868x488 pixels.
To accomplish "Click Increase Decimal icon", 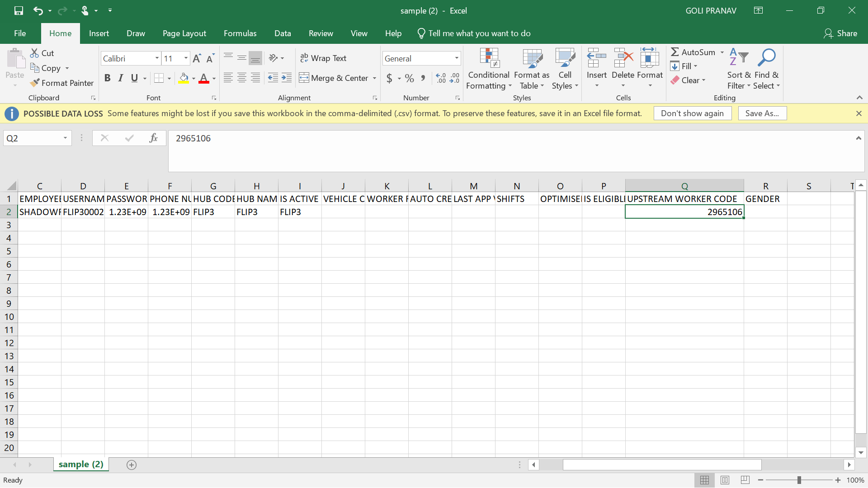I will (x=441, y=78).
